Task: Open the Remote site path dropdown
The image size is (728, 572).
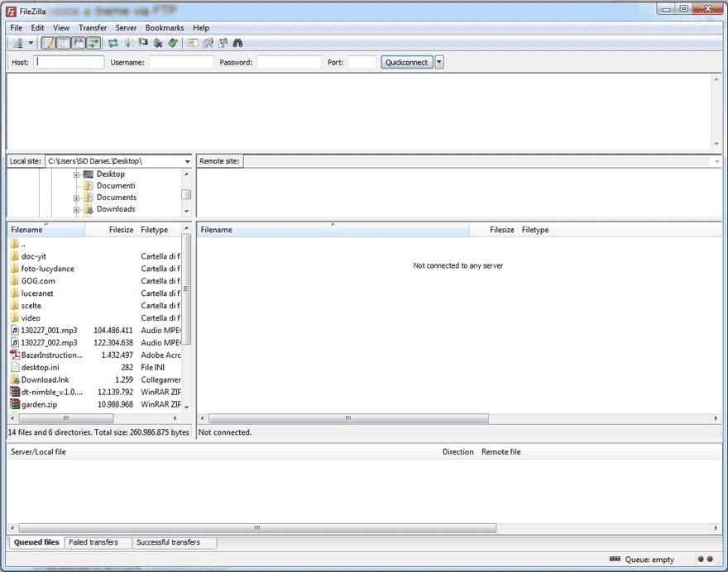Action: [x=717, y=161]
